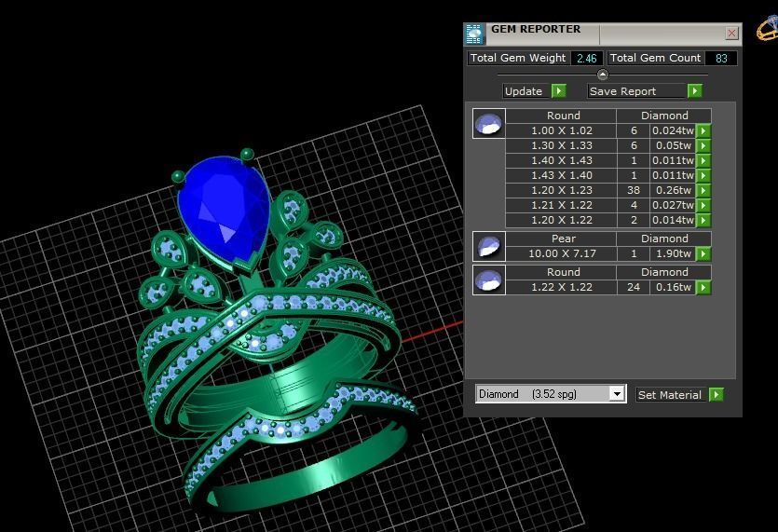The height and width of the screenshot is (532, 778).
Task: Click green arrow for 1.00 X 1.02 row
Action: coord(703,130)
